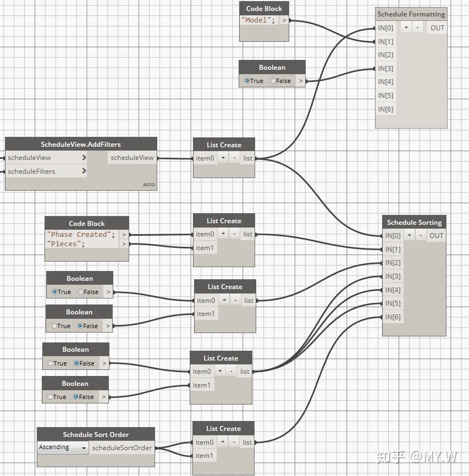Click the "Pieces" code line text

click(65, 243)
